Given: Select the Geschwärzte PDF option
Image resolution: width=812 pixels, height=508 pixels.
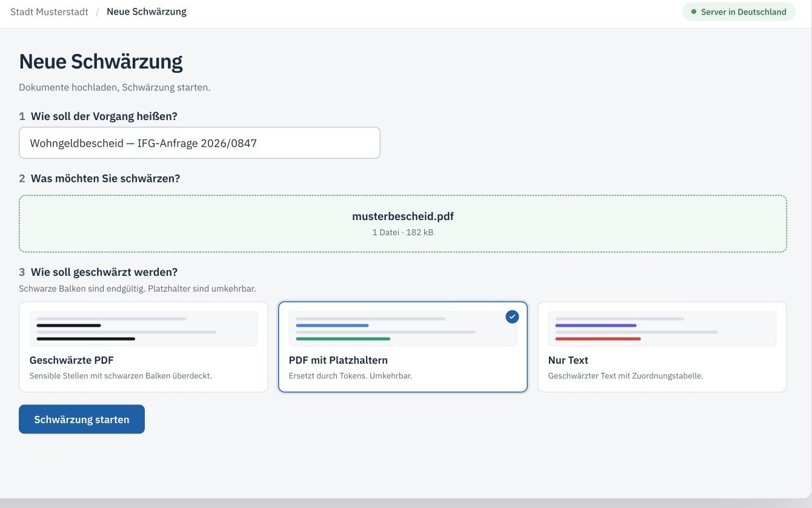Looking at the screenshot, I should coord(144,347).
